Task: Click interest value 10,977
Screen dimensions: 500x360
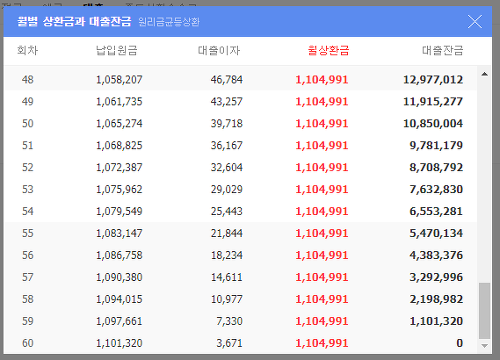Action: coord(227,299)
